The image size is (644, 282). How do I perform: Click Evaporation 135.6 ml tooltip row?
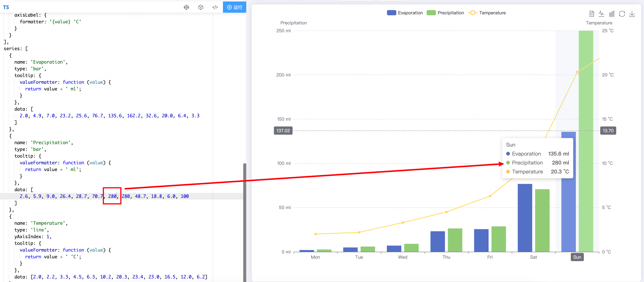pyautogui.click(x=537, y=154)
